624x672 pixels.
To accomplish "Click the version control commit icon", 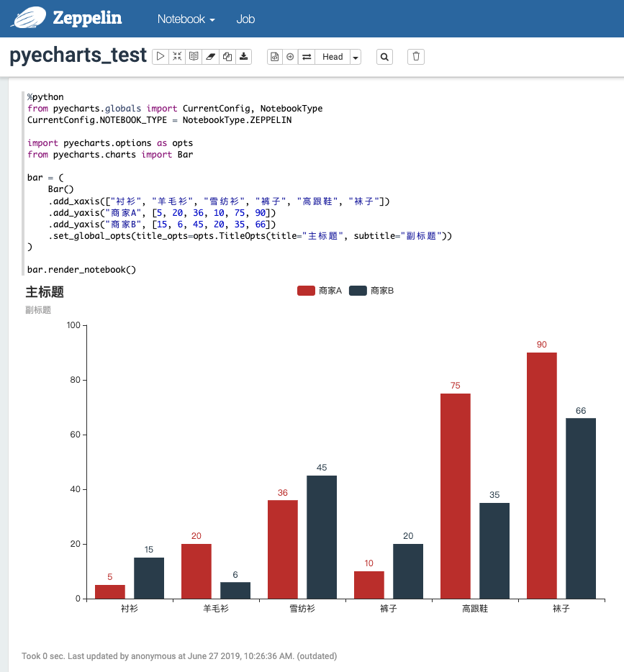I will 275,55.
